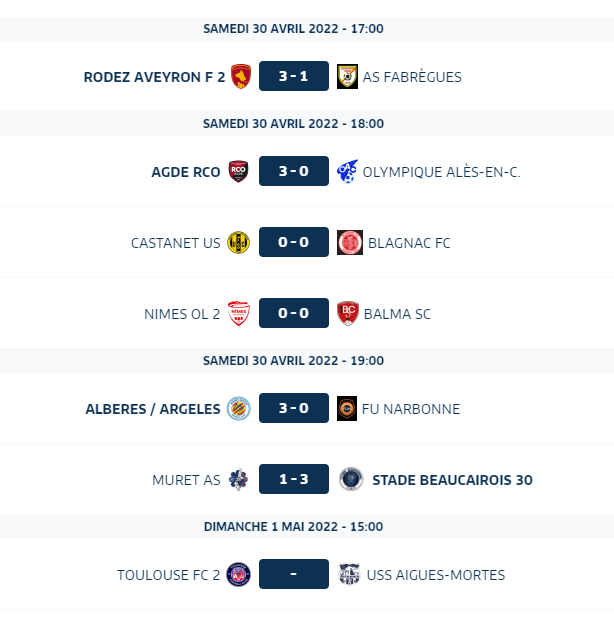Click the Castanet US yellow crest
The width and height of the screenshot is (614, 622).
239,242
